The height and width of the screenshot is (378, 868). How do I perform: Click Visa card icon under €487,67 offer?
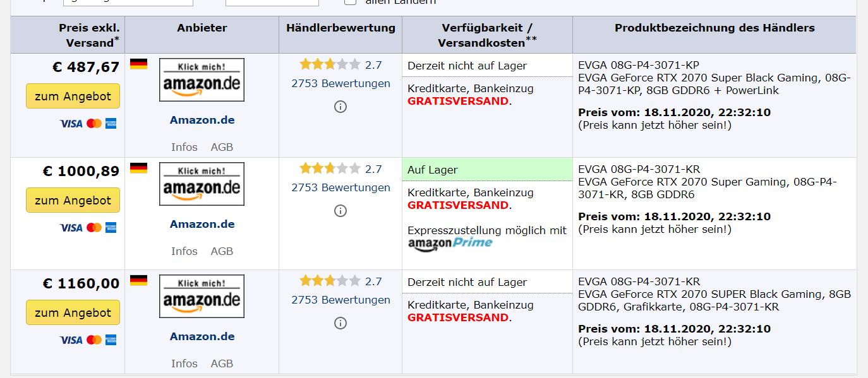[71, 124]
